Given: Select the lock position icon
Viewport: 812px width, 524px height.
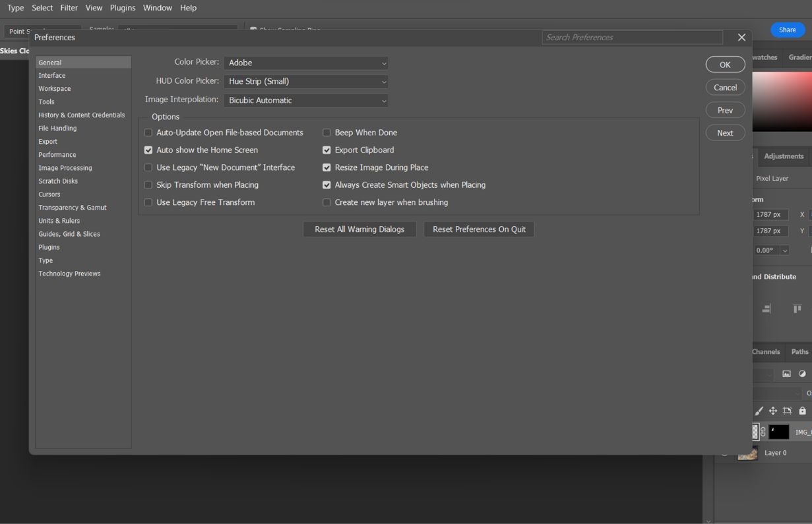Looking at the screenshot, I should click(x=772, y=411).
